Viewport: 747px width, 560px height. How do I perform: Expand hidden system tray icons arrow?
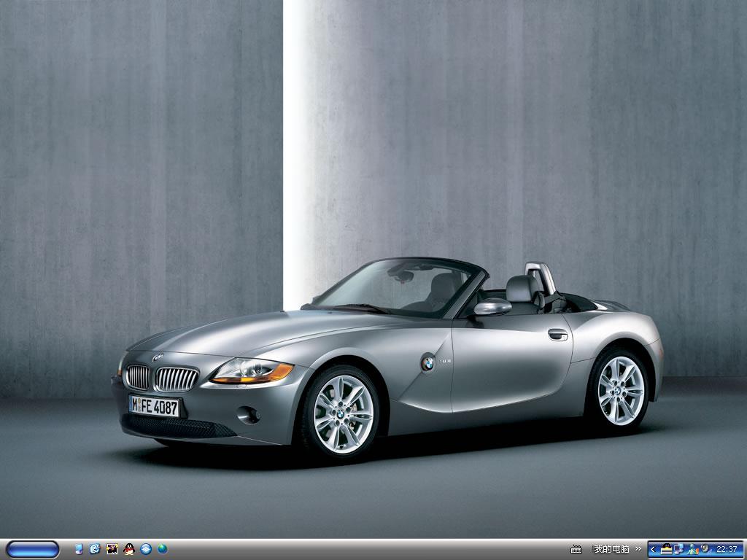(x=654, y=549)
